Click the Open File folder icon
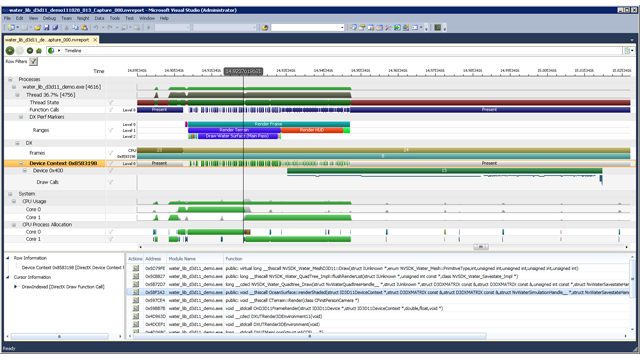 pos(37,28)
